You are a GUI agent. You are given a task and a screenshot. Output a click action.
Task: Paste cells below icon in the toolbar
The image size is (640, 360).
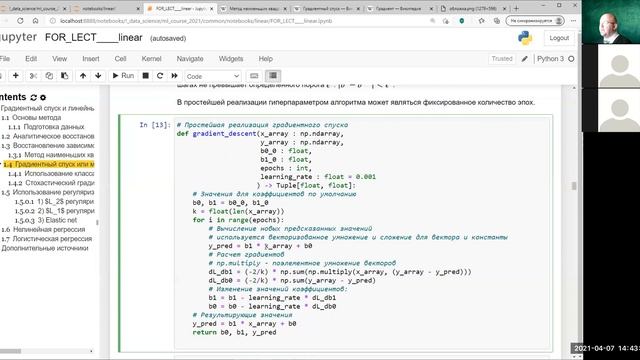(x=64, y=76)
